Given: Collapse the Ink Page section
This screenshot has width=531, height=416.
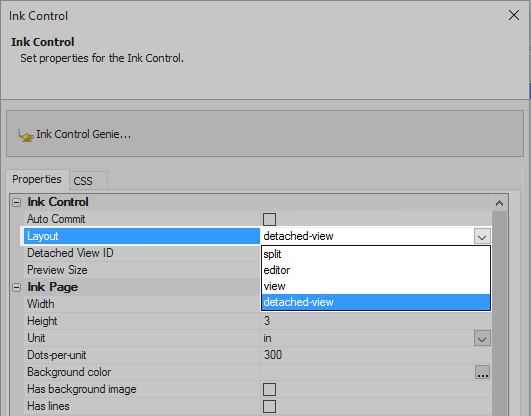Looking at the screenshot, I should [16, 288].
